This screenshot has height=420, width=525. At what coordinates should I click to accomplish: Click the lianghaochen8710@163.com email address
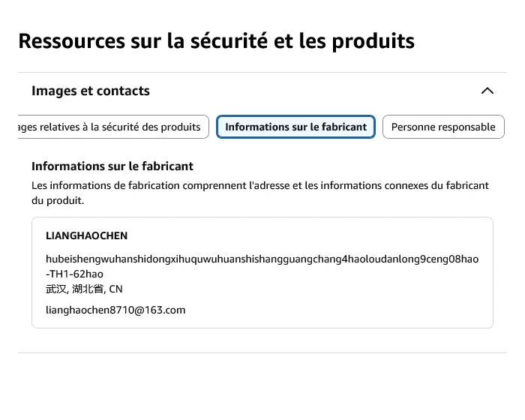click(x=115, y=310)
